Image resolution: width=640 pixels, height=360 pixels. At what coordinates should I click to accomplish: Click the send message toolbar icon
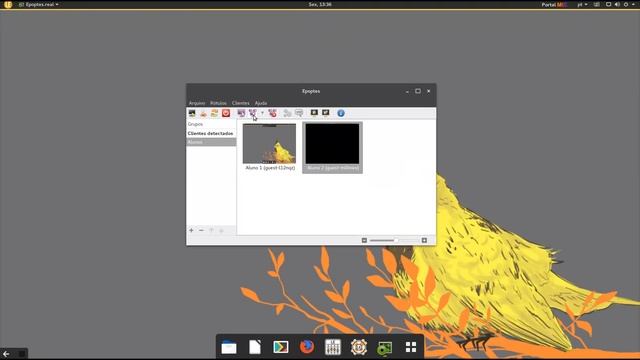[x=299, y=113]
